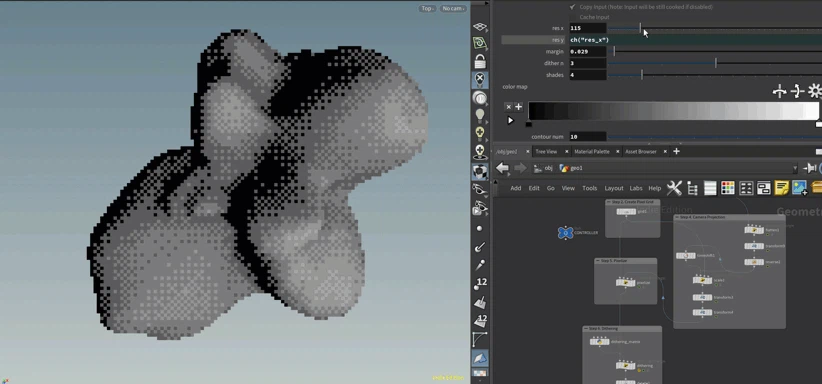Click the eye visibility icon in viewport toolbar

[x=480, y=208]
